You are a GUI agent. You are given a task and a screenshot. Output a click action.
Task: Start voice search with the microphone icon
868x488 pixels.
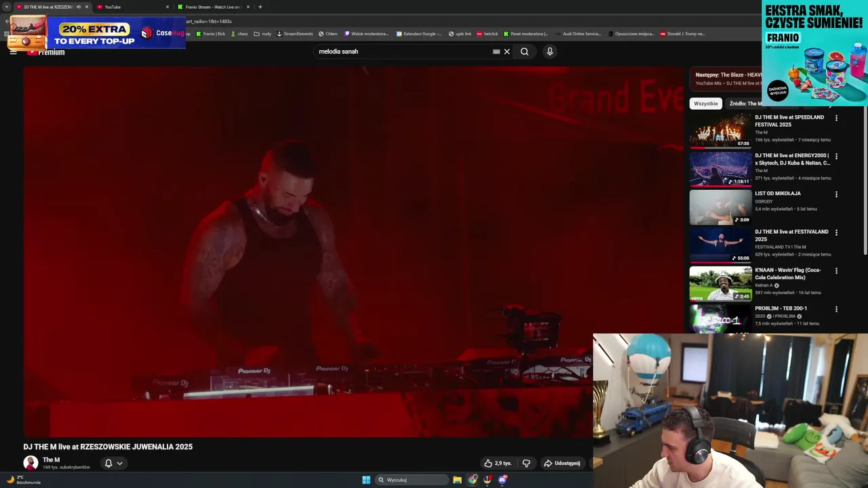pyautogui.click(x=550, y=52)
